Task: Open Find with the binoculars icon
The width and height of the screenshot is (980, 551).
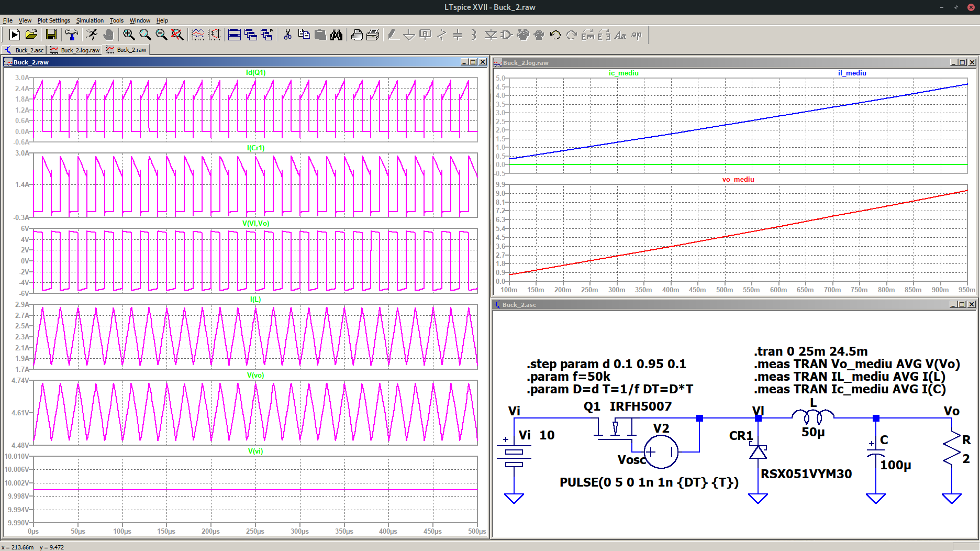Action: (x=336, y=35)
